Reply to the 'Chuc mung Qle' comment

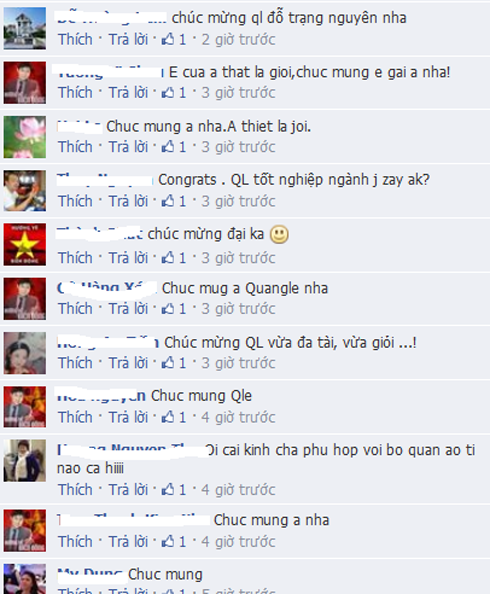click(128, 417)
